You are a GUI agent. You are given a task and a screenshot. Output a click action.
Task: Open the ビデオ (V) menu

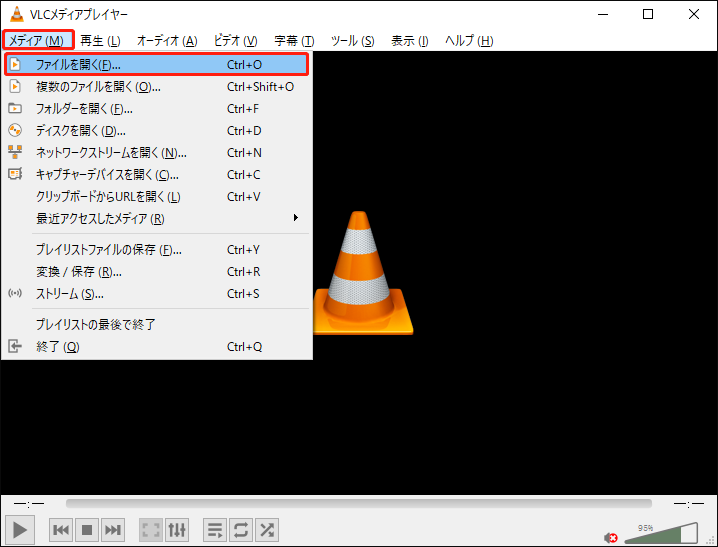[235, 41]
